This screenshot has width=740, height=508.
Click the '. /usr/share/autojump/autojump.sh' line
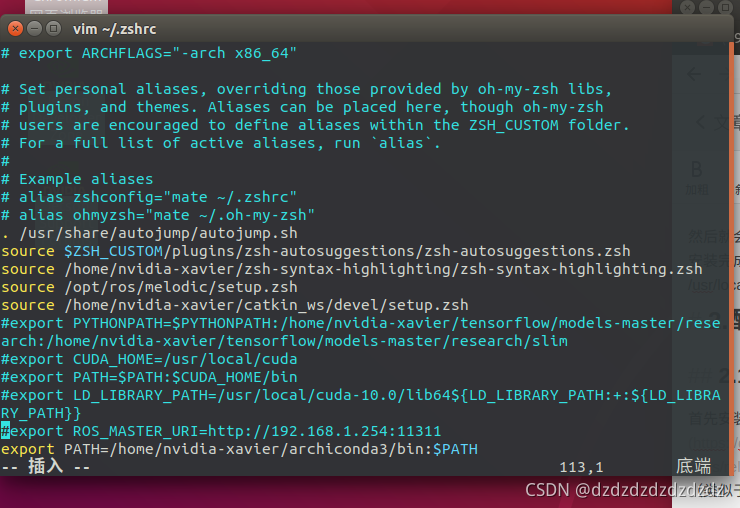click(149, 233)
